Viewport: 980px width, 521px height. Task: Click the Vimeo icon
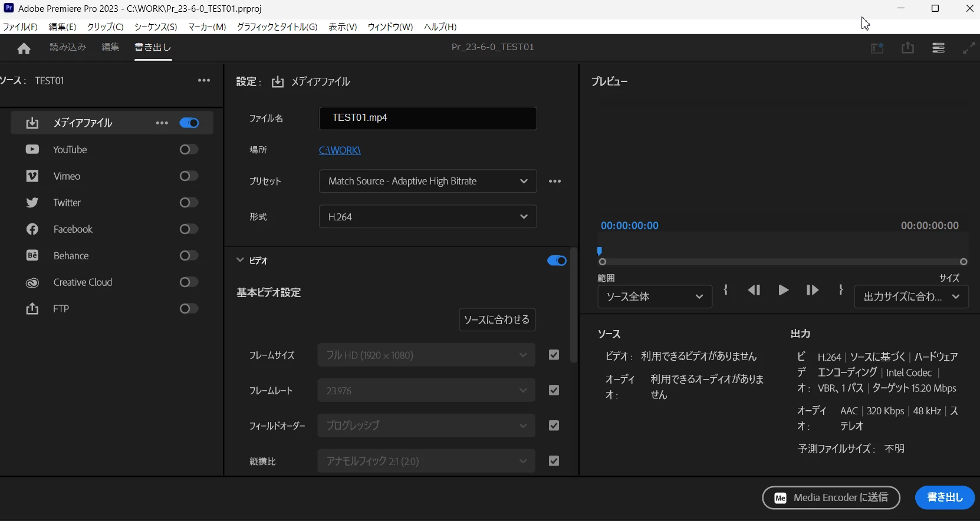(32, 176)
